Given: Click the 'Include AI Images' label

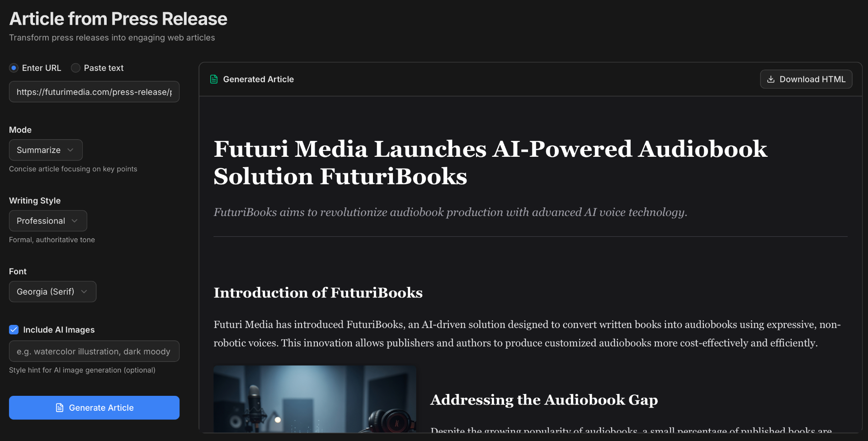Looking at the screenshot, I should coord(59,330).
